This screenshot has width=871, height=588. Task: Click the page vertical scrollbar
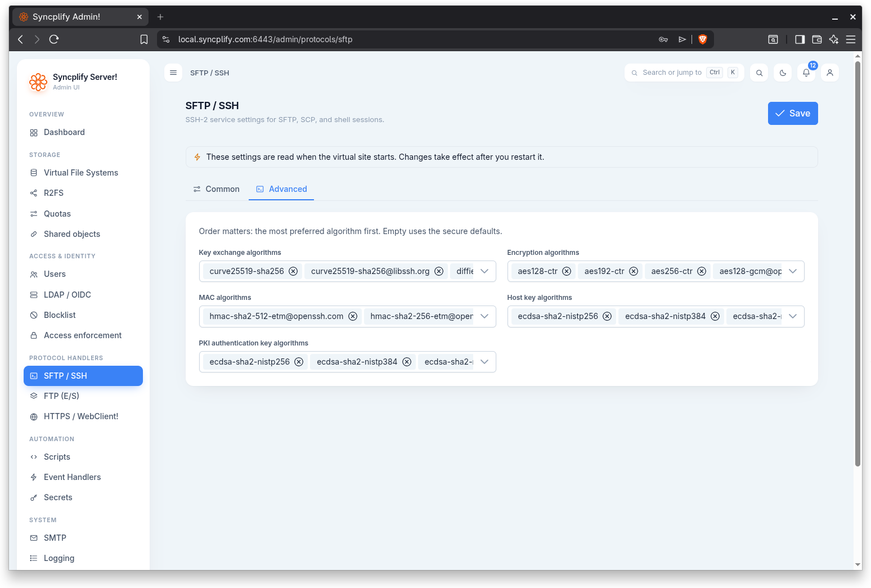[x=858, y=264]
